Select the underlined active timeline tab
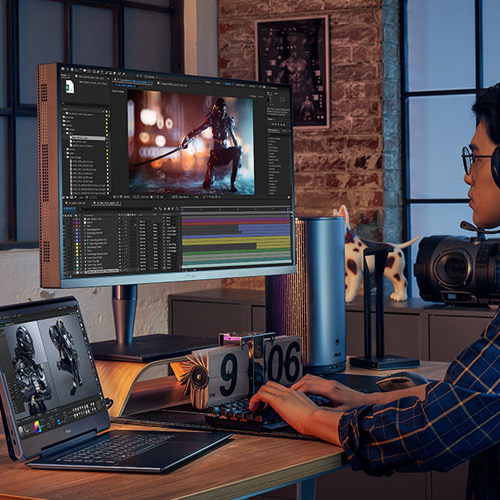This screenshot has width=500, height=500. click(x=107, y=203)
